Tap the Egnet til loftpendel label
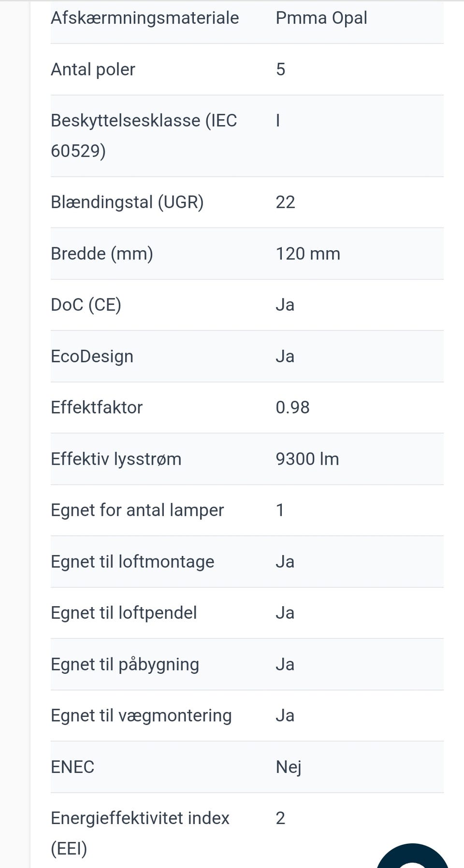This screenshot has width=464, height=868. pos(124,613)
